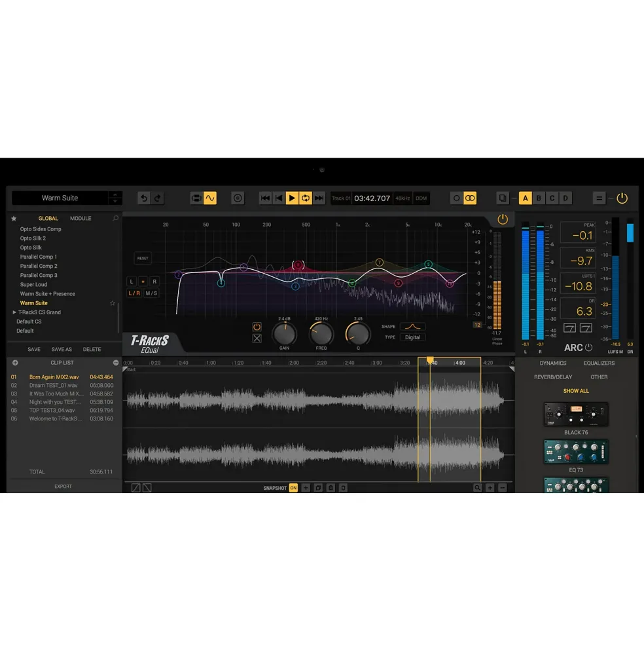Go back to track start
The height and width of the screenshot is (645, 644).
[x=278, y=198]
